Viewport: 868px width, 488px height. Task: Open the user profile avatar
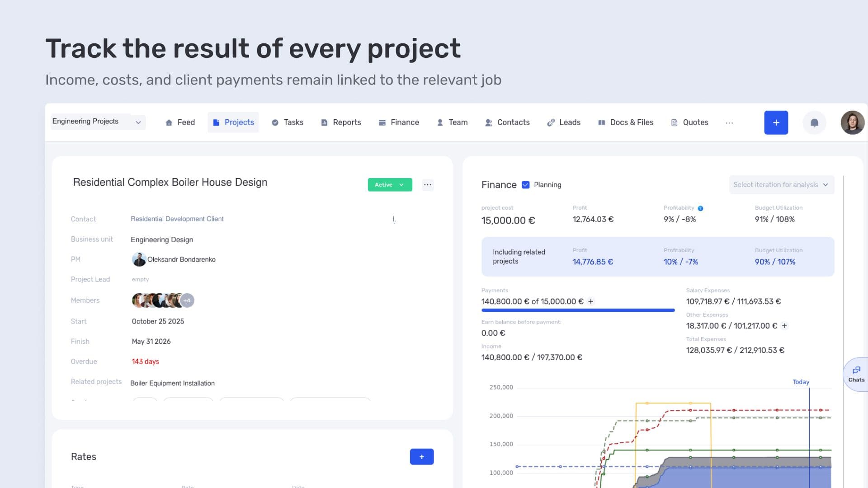(852, 122)
